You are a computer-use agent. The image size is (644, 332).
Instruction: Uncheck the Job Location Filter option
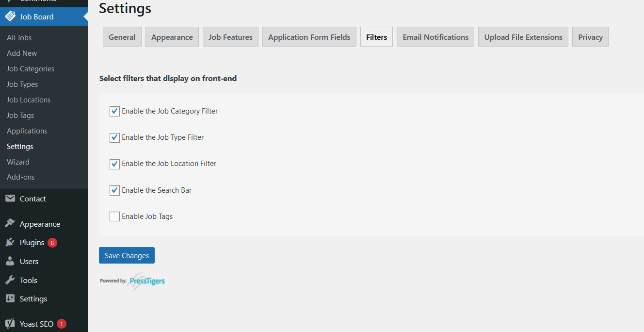pos(114,164)
